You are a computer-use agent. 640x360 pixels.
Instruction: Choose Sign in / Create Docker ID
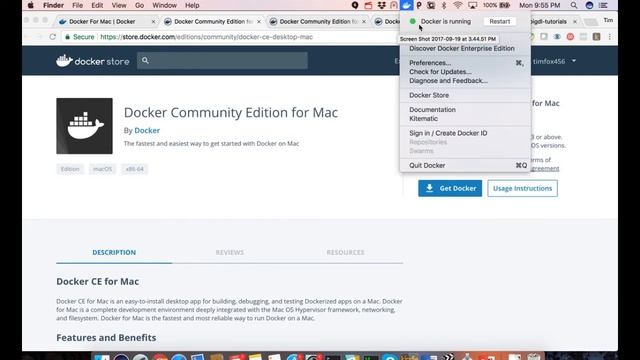coord(448,133)
